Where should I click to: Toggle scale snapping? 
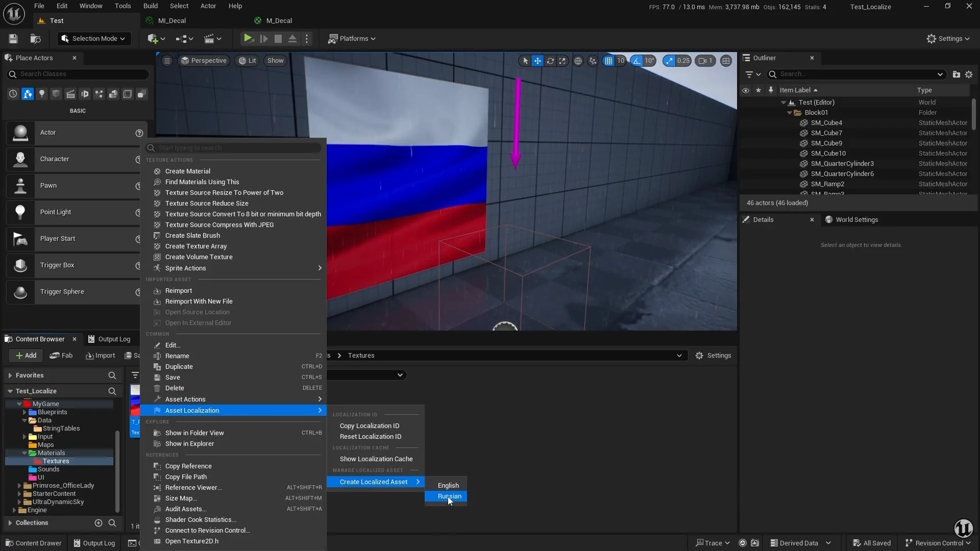(x=669, y=61)
